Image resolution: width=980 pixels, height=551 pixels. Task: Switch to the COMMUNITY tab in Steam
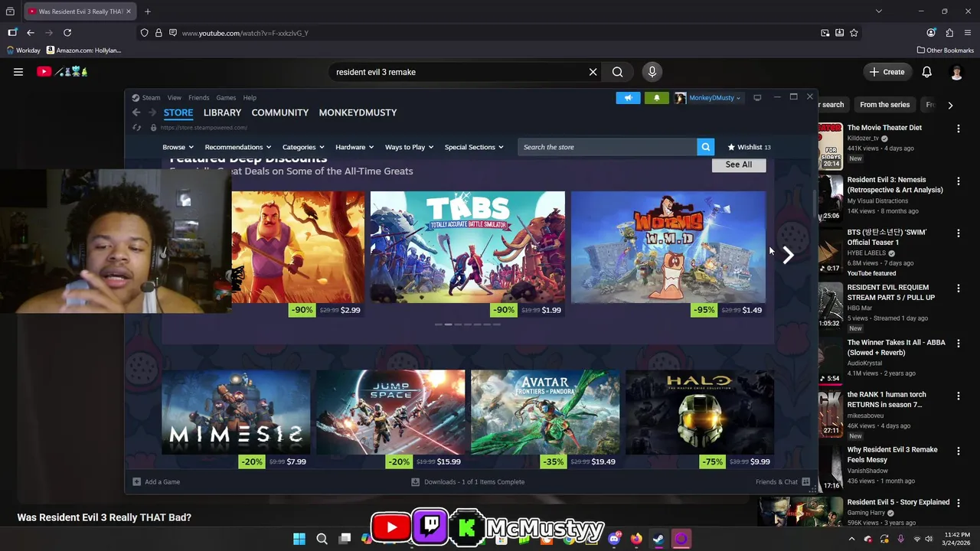click(x=280, y=112)
